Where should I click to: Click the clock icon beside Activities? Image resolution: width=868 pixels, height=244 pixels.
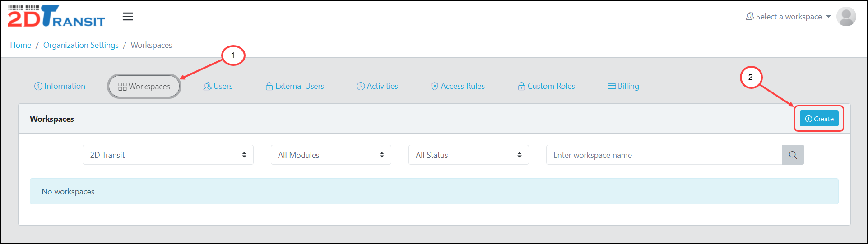361,86
